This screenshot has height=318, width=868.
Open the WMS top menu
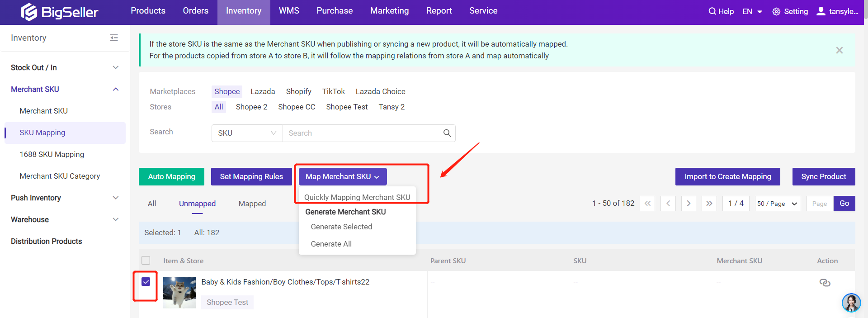(x=289, y=11)
